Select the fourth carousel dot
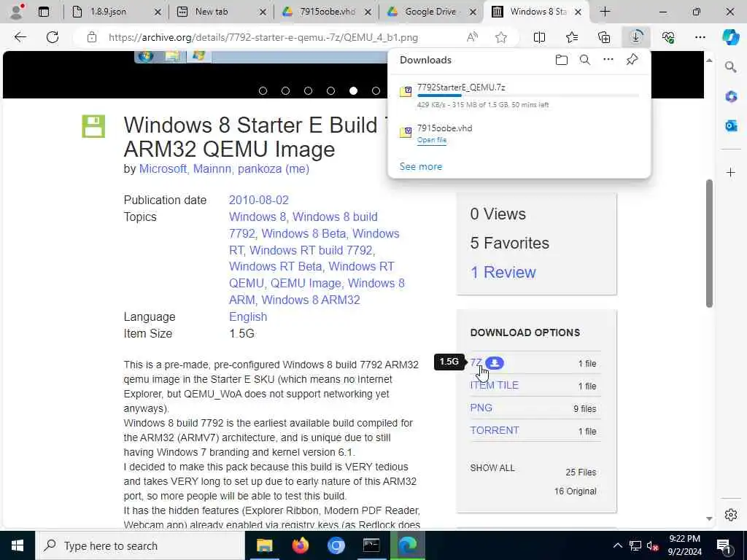747x560 pixels. (330, 90)
